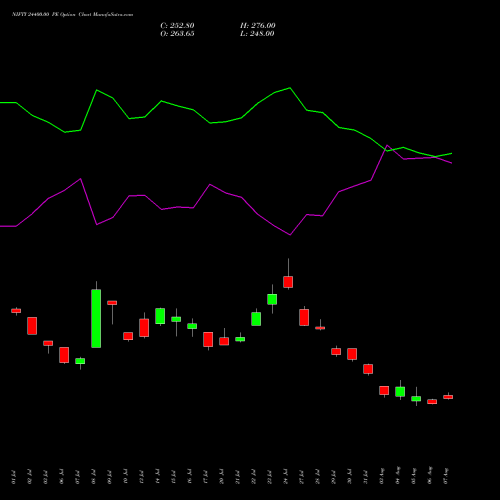Select the 06 Aug date label
The height and width of the screenshot is (500, 500).
[x=430, y=476]
